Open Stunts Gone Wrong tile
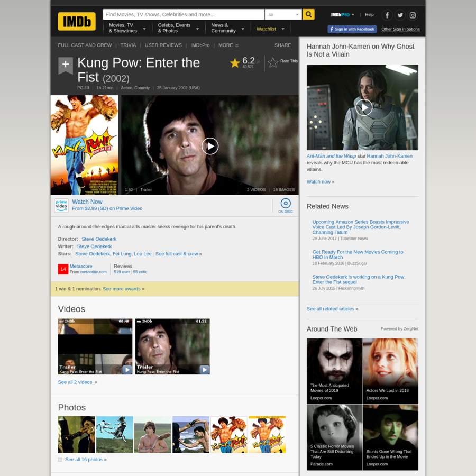Image resolution: width=476 pixels, height=476 pixels. (x=390, y=437)
